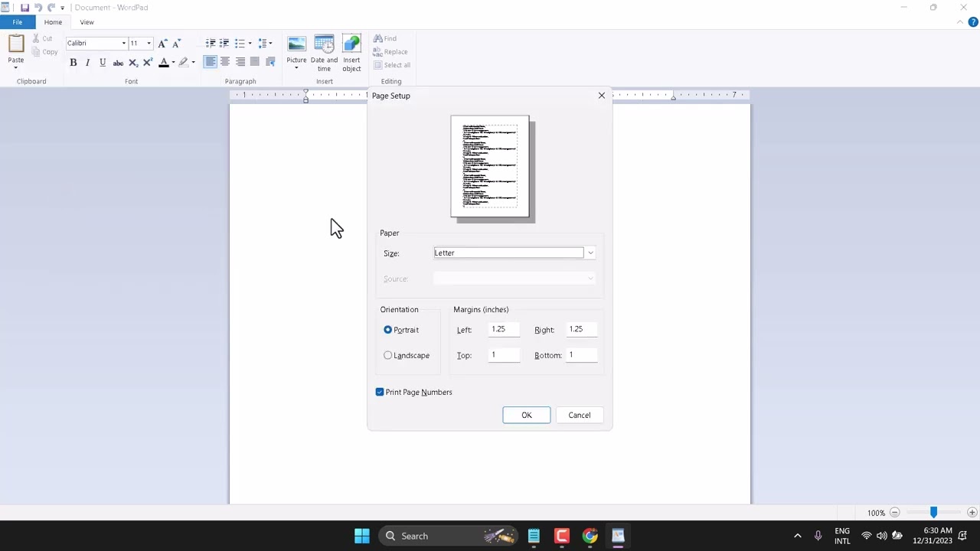Shrink font size with the smaller A icon

(176, 44)
